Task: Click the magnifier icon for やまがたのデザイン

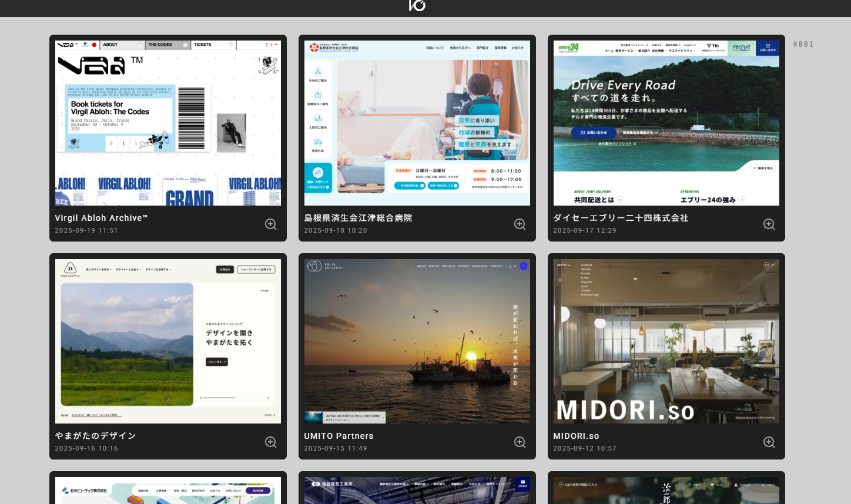Action: (x=270, y=442)
